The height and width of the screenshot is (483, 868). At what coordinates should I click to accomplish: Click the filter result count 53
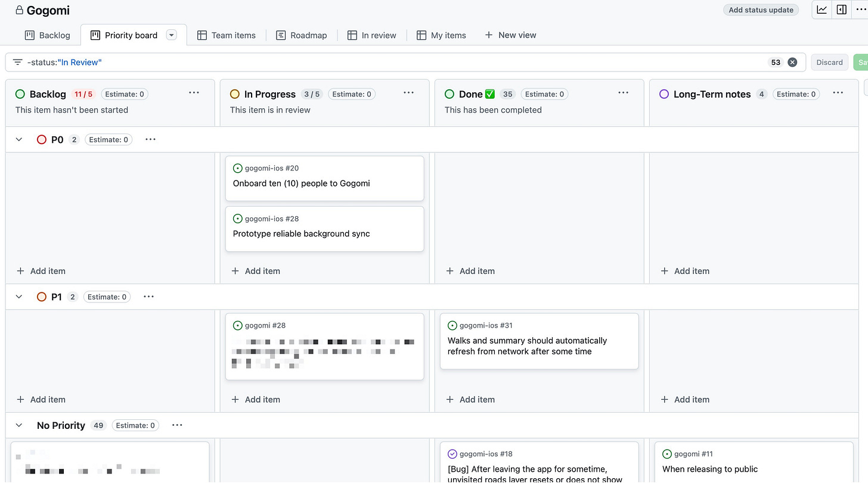[x=776, y=62]
